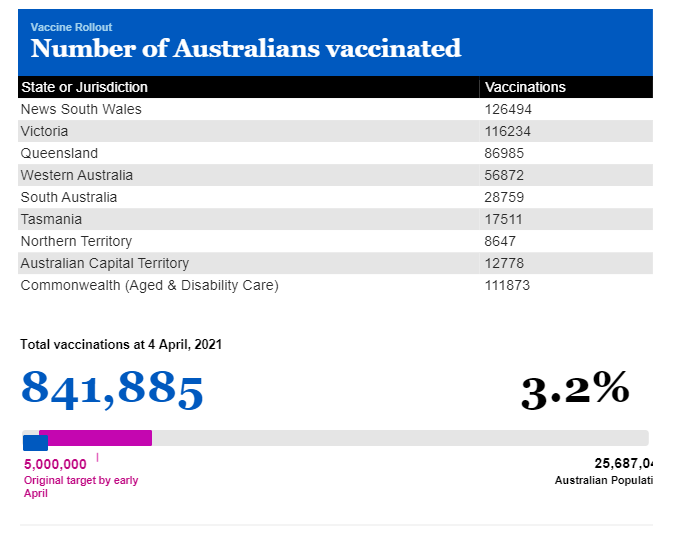Click the 126494 vaccinations value
676x534 pixels.
[x=508, y=109]
